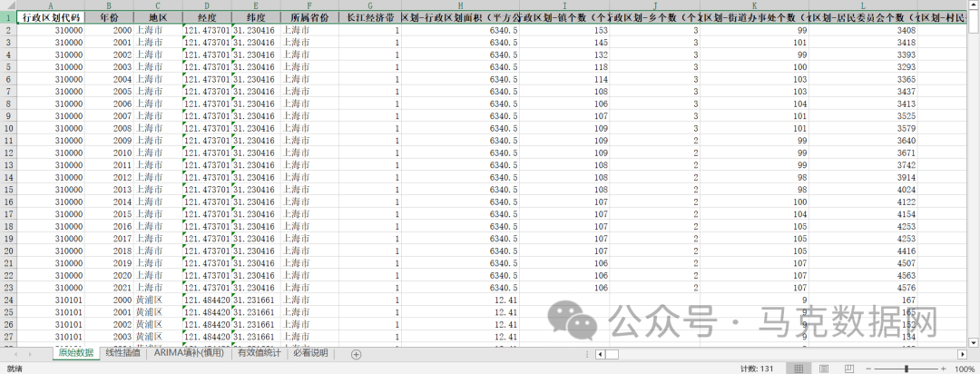Select column L header
Viewport: 980px width, 374px height.
tap(863, 5)
